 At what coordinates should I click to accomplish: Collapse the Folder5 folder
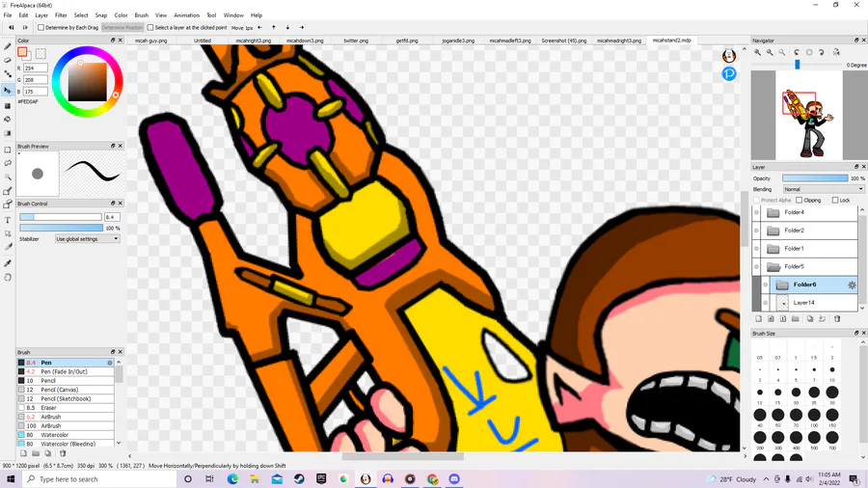point(773,267)
